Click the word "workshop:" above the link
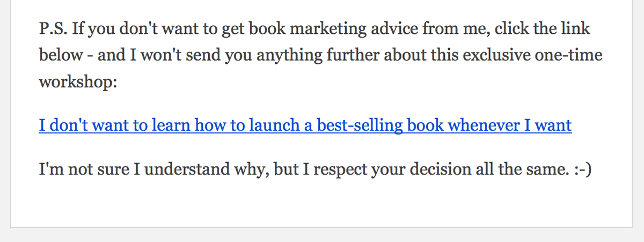 pyautogui.click(x=77, y=82)
